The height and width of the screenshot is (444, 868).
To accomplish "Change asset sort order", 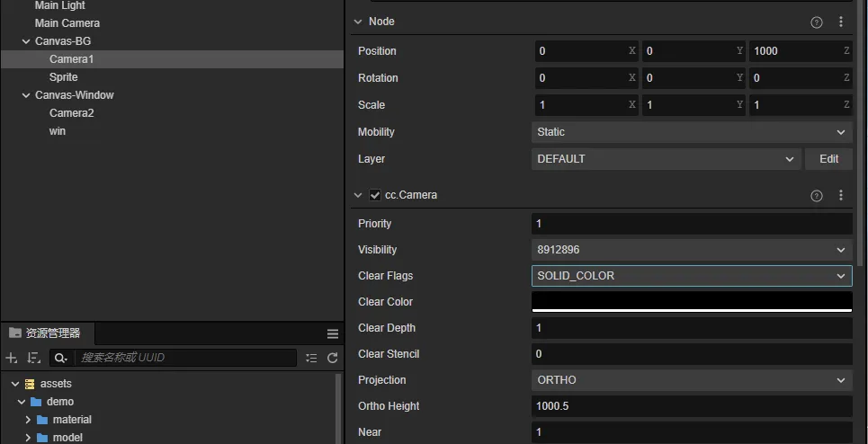I will click(34, 358).
